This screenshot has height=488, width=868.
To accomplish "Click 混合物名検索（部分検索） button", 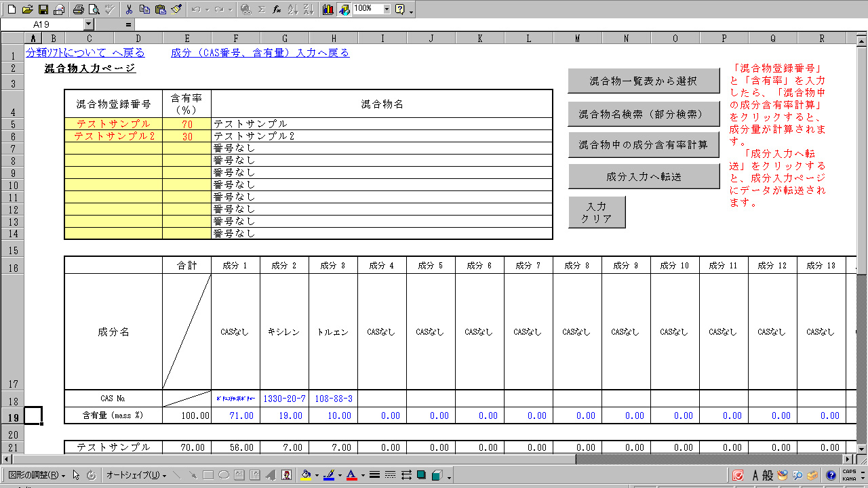I will pos(643,113).
